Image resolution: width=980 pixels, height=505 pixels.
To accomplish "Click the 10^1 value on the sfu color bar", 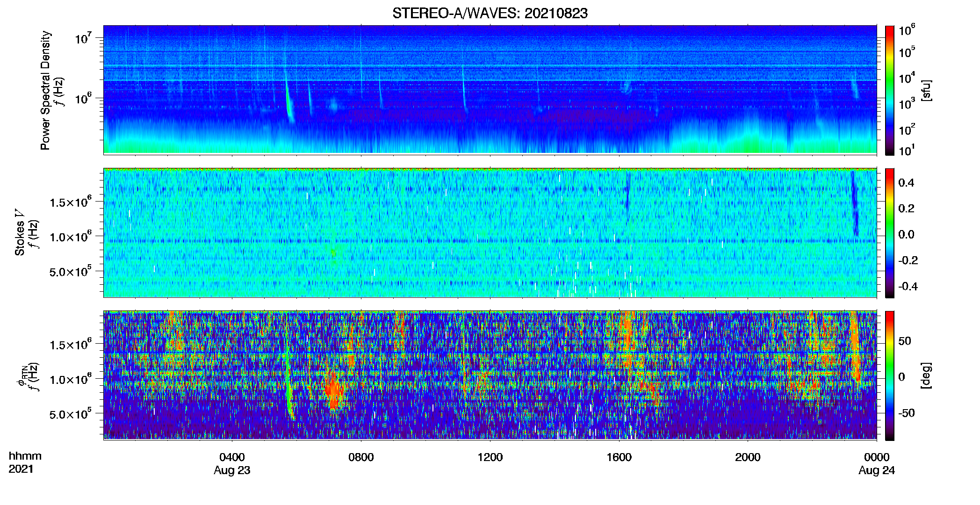I will (x=907, y=150).
